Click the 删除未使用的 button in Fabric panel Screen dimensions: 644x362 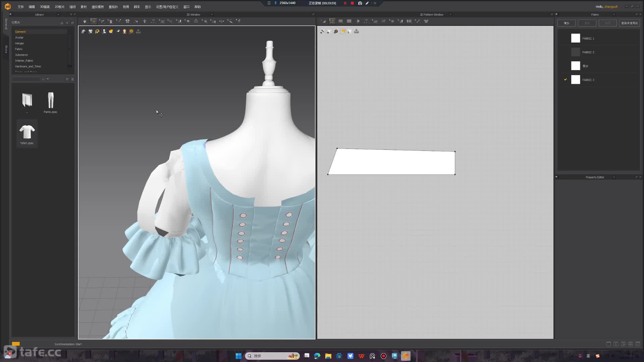point(629,23)
